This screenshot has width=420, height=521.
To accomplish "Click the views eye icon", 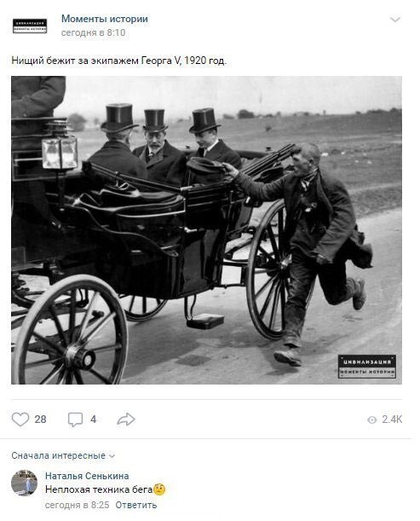I will (371, 420).
